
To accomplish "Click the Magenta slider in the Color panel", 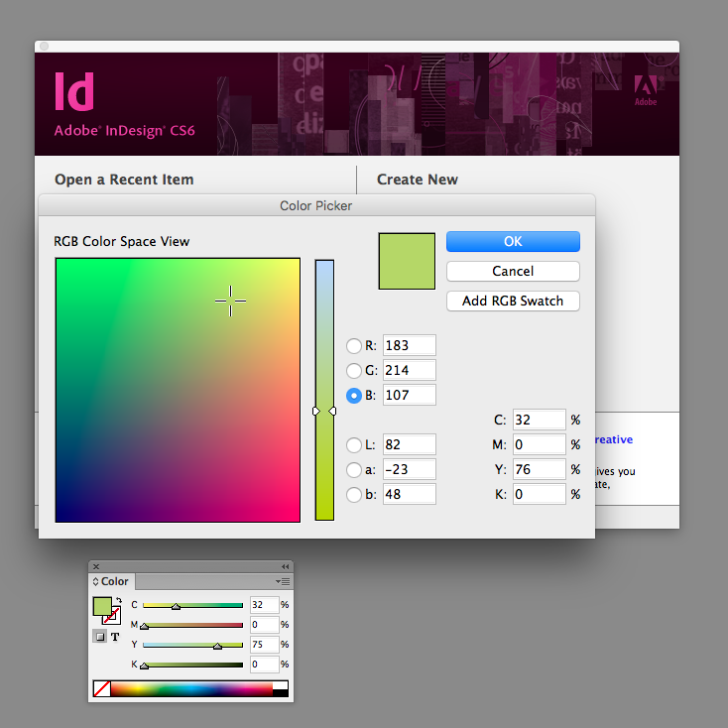I will (192, 625).
